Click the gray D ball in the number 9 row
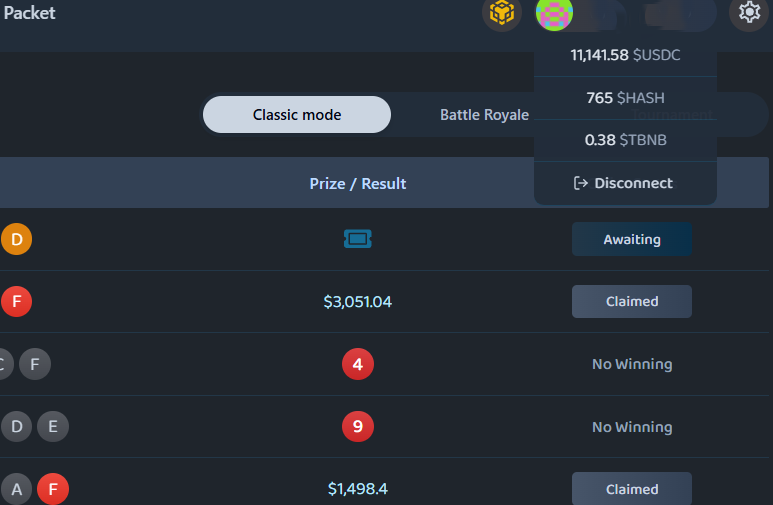The image size is (773, 505). tap(16, 426)
